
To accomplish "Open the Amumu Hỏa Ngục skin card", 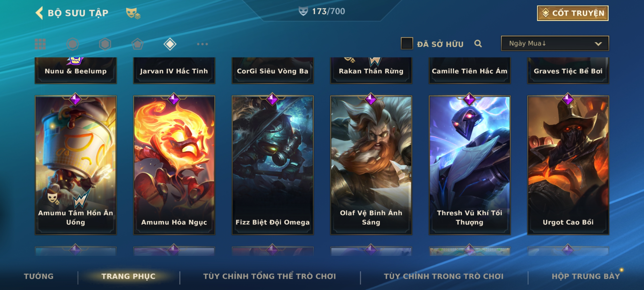I will pyautogui.click(x=174, y=165).
